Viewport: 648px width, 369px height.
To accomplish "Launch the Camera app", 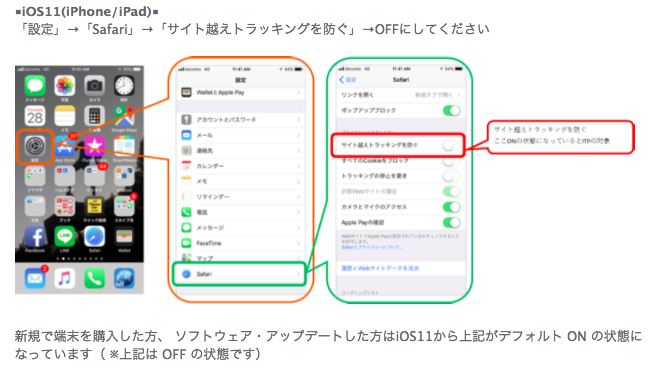I will [95, 86].
